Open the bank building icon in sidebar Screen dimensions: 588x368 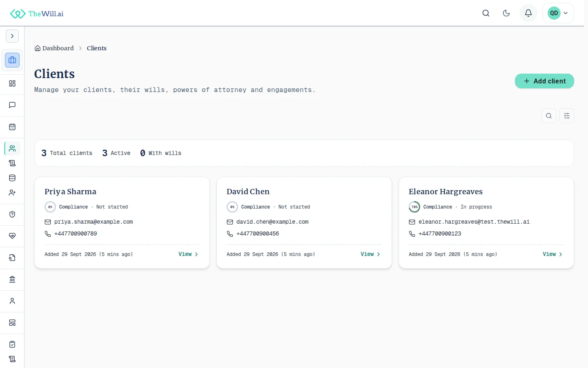[12, 279]
